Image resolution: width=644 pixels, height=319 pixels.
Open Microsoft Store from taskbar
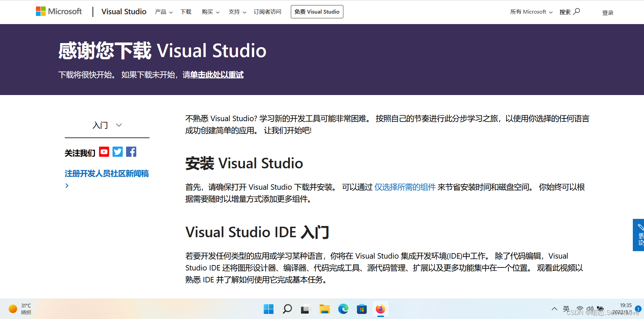click(362, 309)
